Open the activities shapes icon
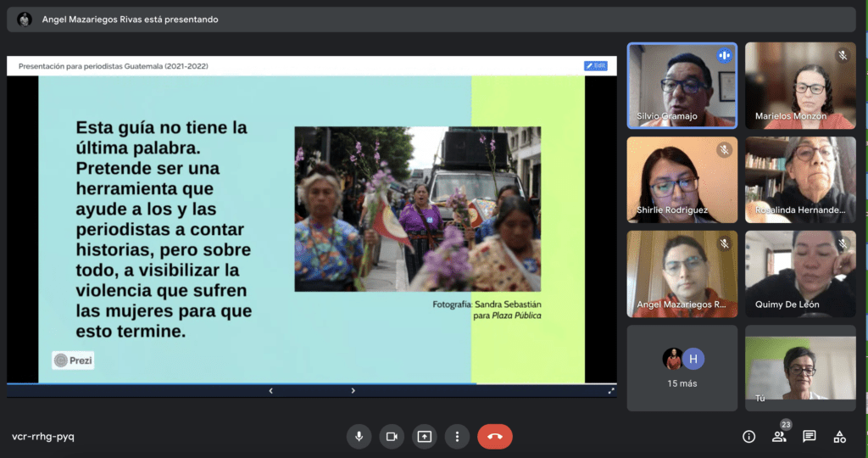The width and height of the screenshot is (868, 458). click(839, 437)
